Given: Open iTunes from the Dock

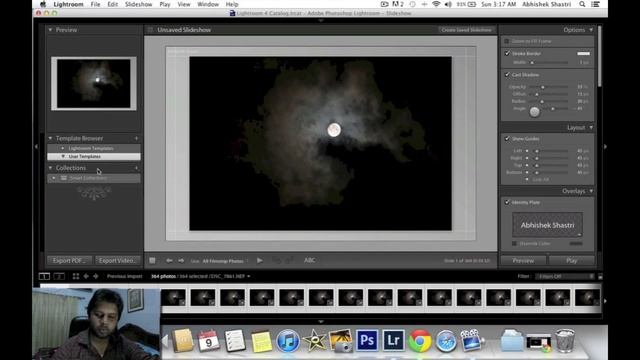Looking at the screenshot, I should click(288, 341).
